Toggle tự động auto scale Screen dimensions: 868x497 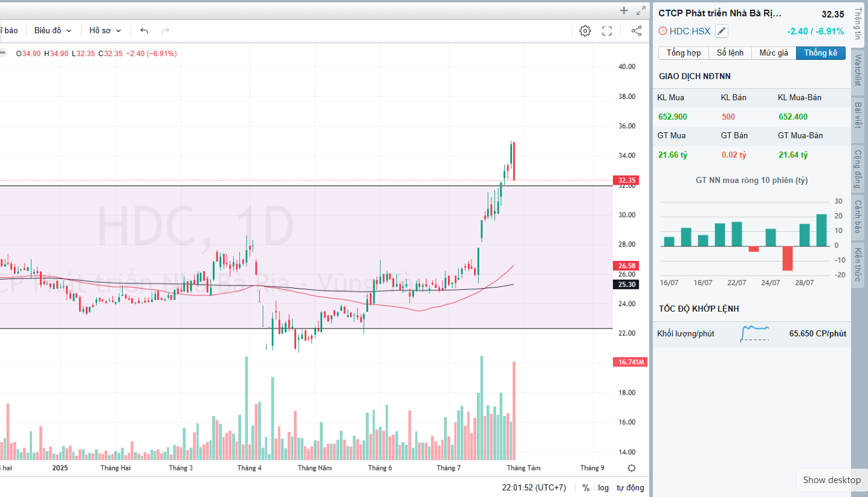pos(630,488)
